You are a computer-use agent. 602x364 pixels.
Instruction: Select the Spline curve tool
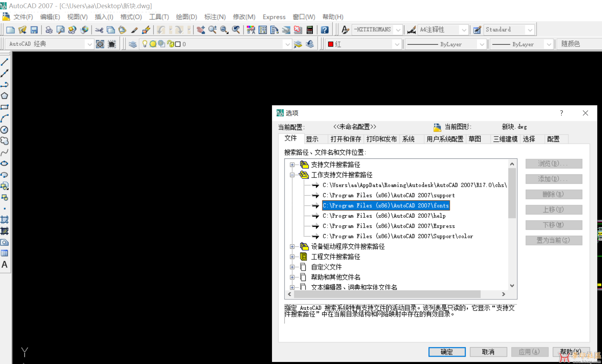4,152
